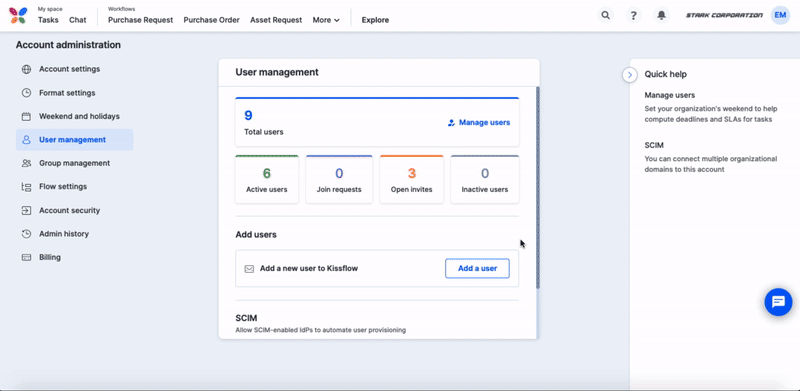The width and height of the screenshot is (800, 391).
Task: Open Group management in sidebar
Action: click(x=74, y=163)
